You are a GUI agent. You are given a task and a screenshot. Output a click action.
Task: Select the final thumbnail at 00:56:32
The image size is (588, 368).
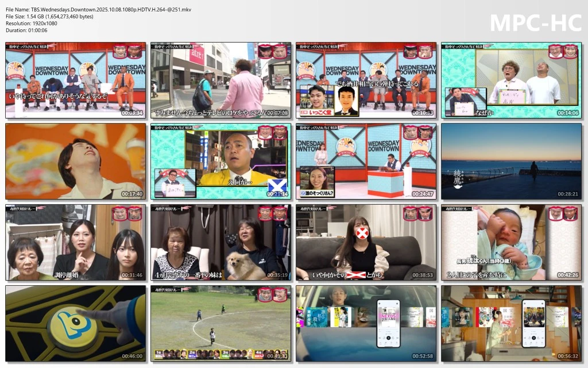coord(511,324)
